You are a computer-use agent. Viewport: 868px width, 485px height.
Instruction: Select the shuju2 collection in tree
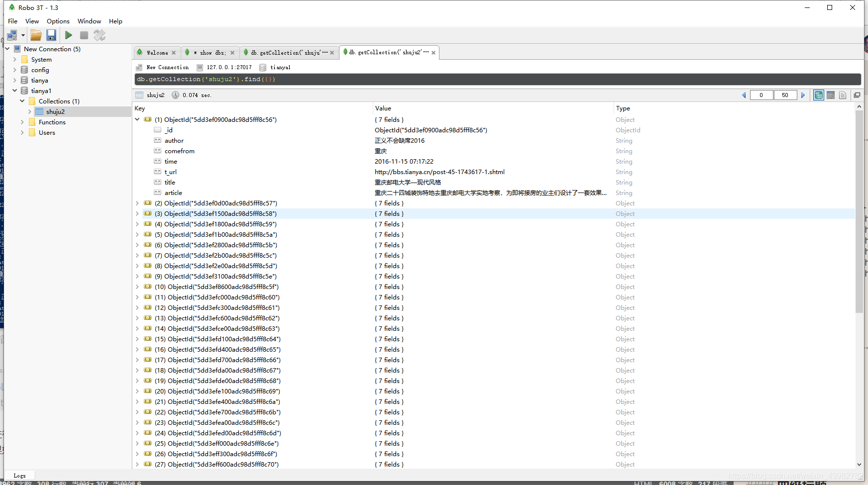pyautogui.click(x=55, y=112)
